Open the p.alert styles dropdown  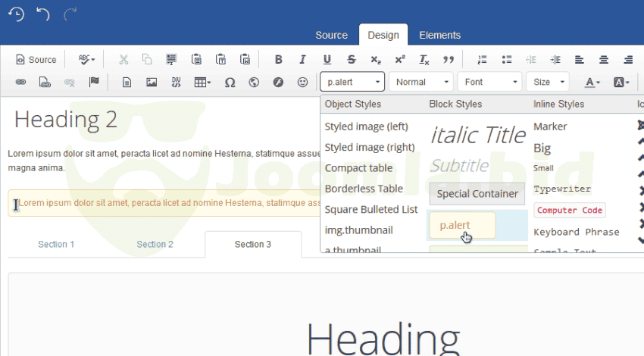click(x=352, y=82)
